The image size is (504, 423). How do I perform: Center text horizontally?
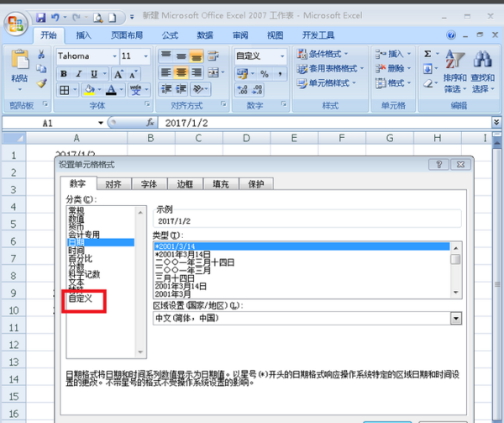(181, 72)
